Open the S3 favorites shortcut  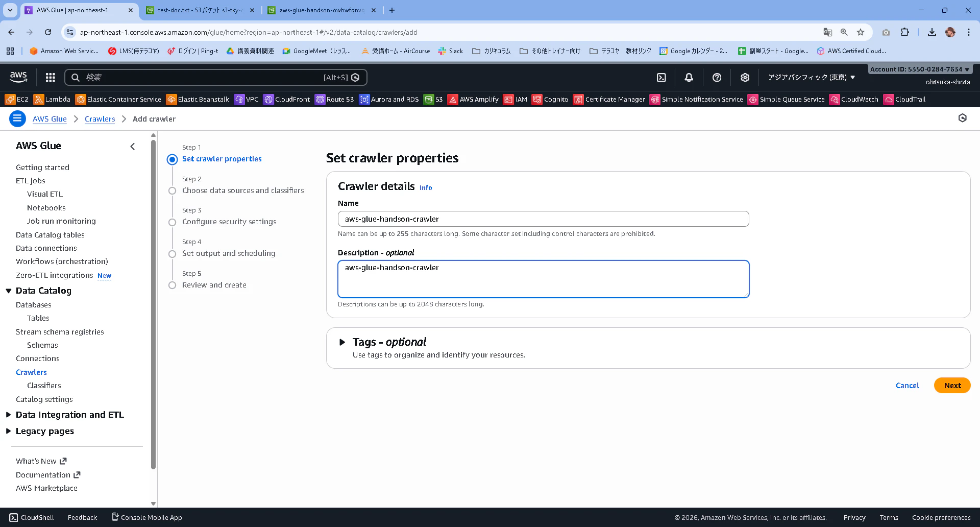433,99
